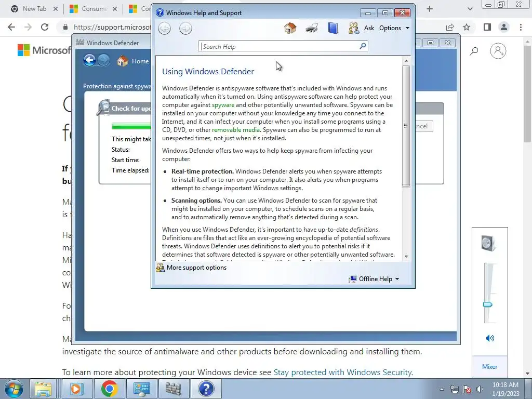
Task: Open Microsoft site search magnifier
Action: click(474, 51)
